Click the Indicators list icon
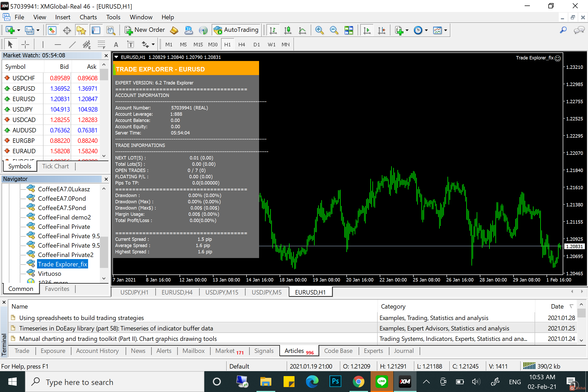The height and width of the screenshot is (392, 588). click(x=399, y=30)
